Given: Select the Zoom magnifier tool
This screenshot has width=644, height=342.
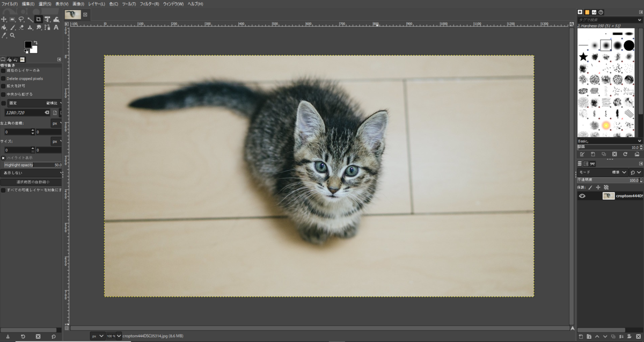Looking at the screenshot, I should pos(12,35).
